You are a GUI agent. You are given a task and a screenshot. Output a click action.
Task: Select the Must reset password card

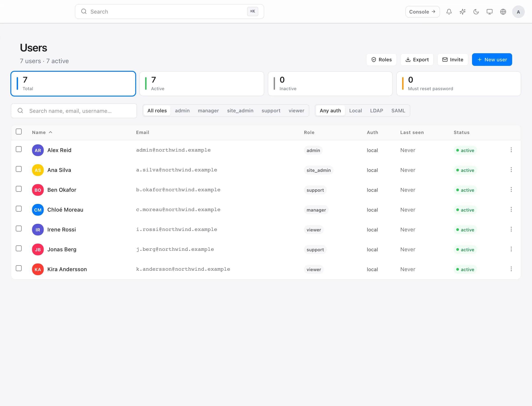459,84
